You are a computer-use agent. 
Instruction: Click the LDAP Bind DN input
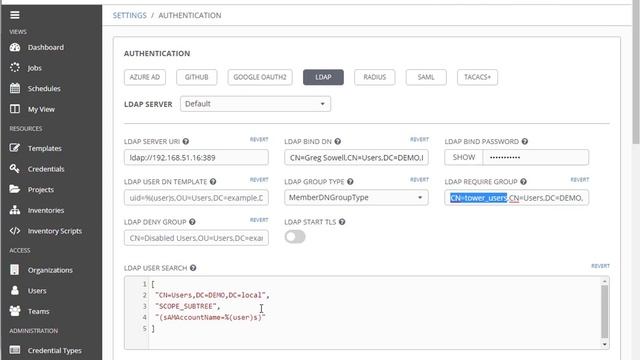point(356,158)
